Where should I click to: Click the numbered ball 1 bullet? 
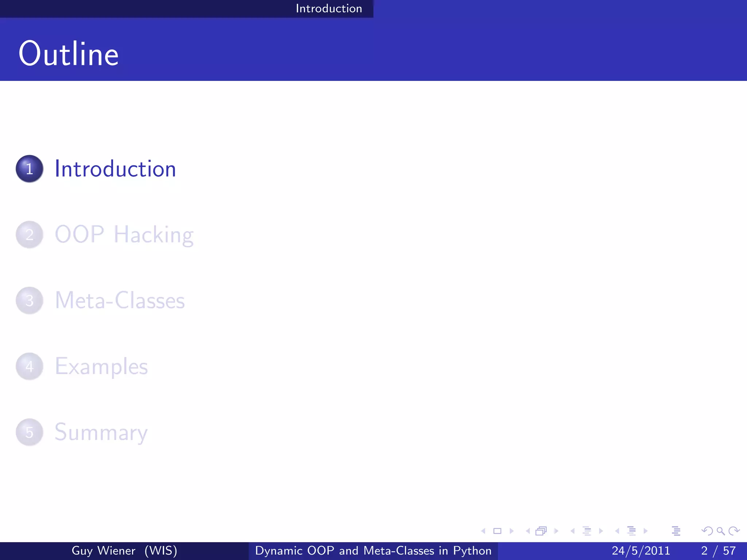30,169
